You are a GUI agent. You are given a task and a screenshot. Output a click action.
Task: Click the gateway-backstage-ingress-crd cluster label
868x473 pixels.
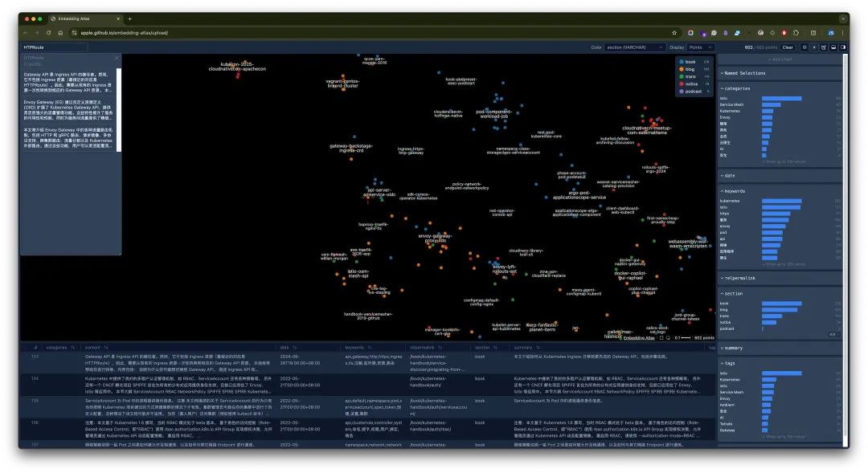tap(351, 149)
